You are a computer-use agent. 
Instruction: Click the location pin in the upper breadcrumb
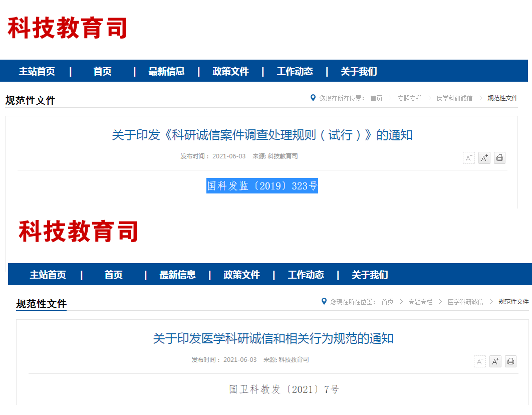313,98
